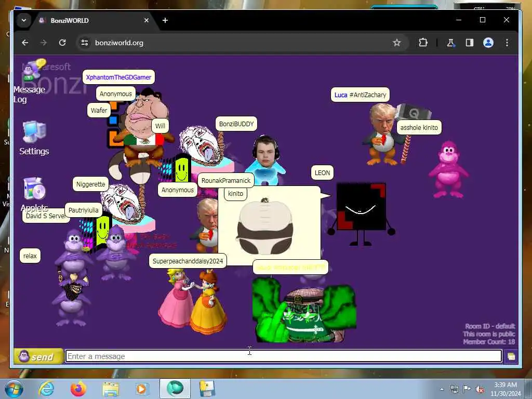Open Chrome Labs flask icon
This screenshot has height=399, width=532.
450,43
